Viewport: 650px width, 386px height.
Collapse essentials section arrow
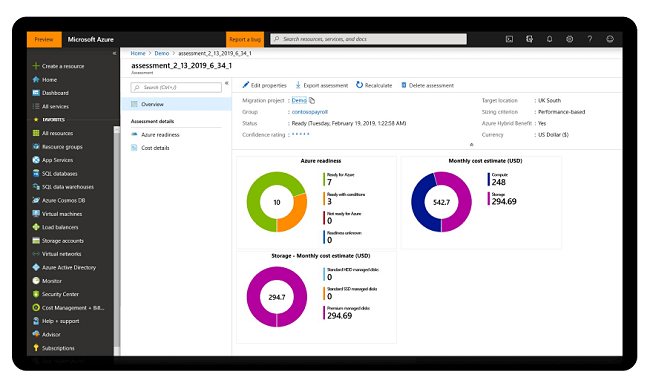pos(471,144)
